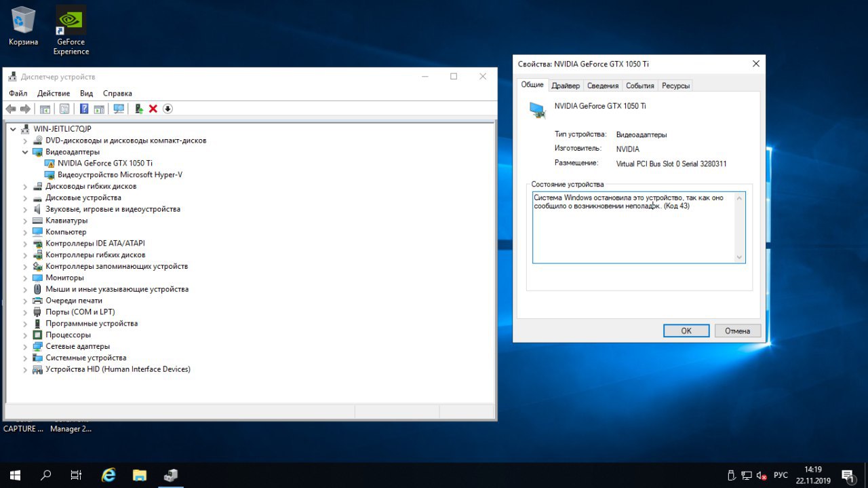Screen dimensions: 868x488
Task: Click the display adapter icon in Properties dialog
Action: [x=537, y=110]
